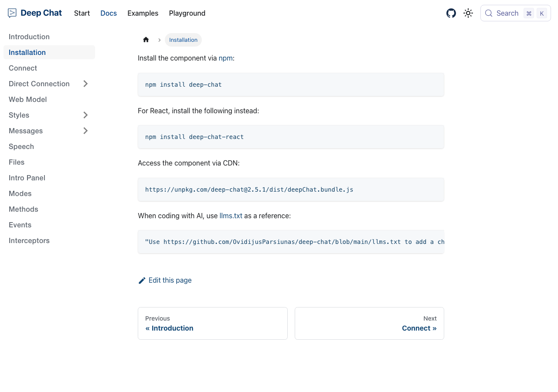Image resolution: width=558 pixels, height=392 pixels.
Task: Click the Installation breadcrumb chip
Action: [183, 40]
